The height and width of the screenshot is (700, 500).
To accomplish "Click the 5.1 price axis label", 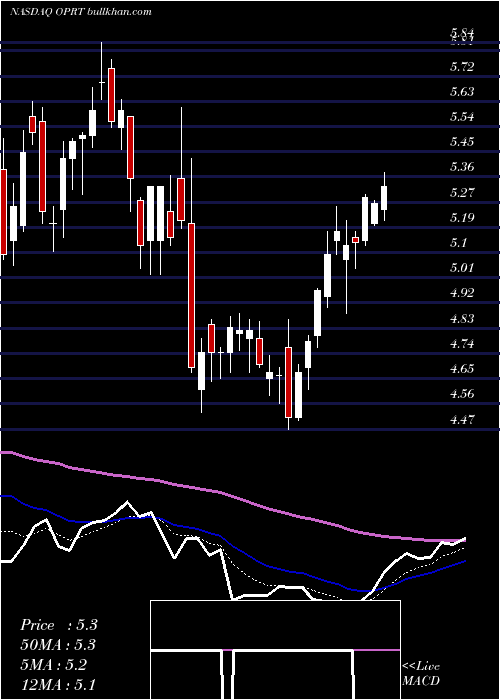I will 458,243.
